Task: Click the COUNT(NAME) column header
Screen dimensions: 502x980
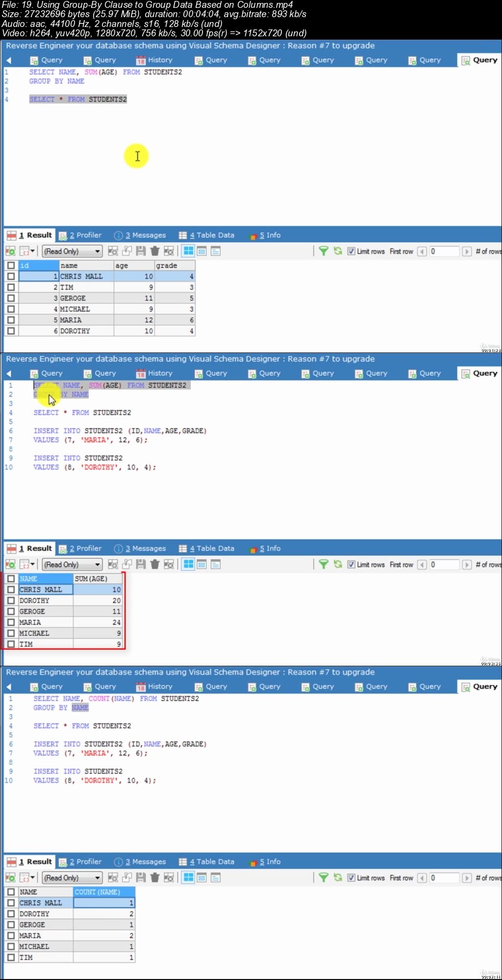Action: tap(104, 892)
